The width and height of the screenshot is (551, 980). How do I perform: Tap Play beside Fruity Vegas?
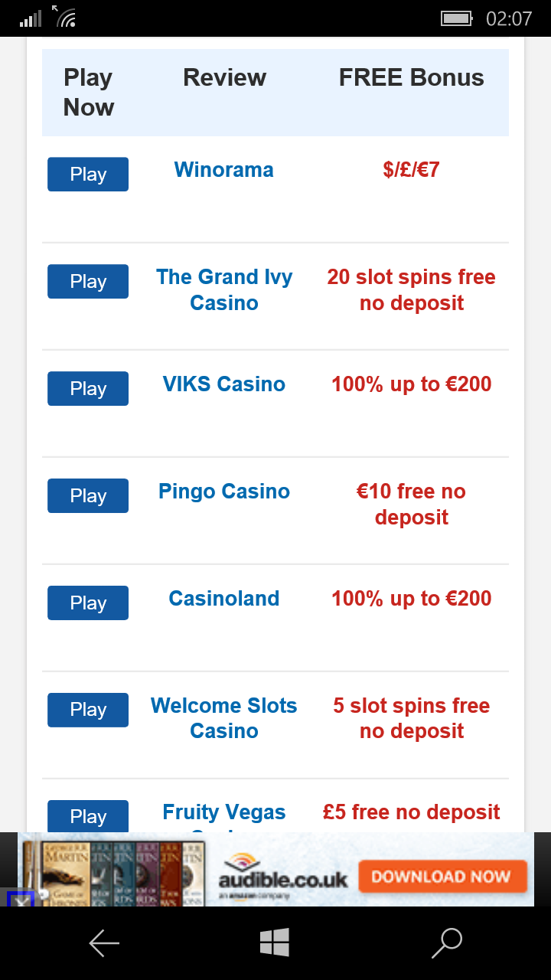tap(88, 816)
